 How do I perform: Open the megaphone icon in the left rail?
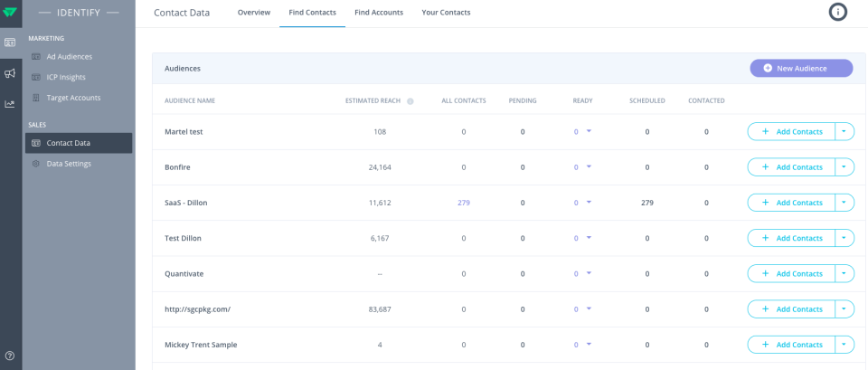[10, 73]
